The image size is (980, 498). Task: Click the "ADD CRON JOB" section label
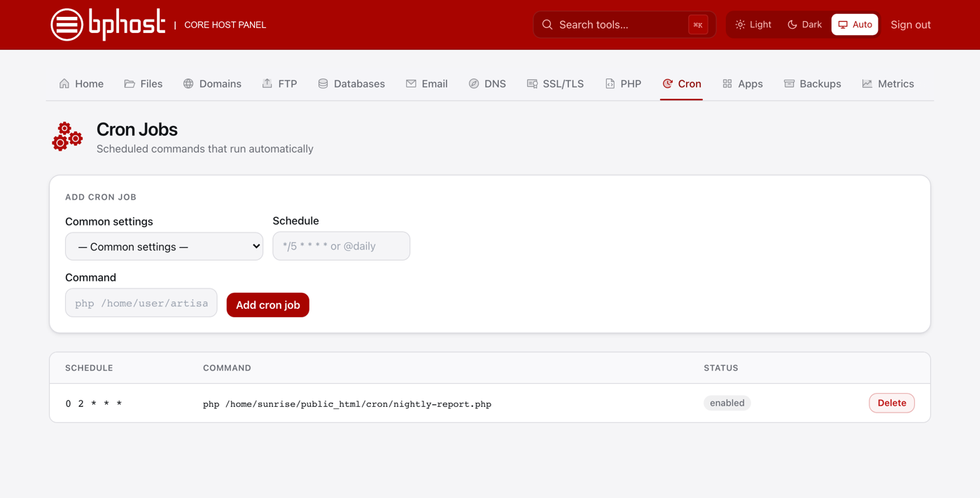[x=101, y=197]
